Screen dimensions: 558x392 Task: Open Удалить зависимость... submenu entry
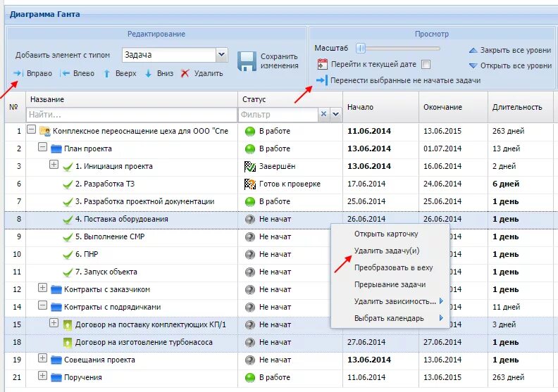click(x=395, y=301)
